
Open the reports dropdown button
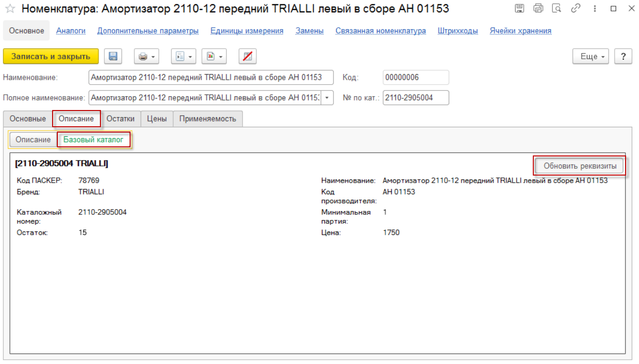pyautogui.click(x=214, y=56)
